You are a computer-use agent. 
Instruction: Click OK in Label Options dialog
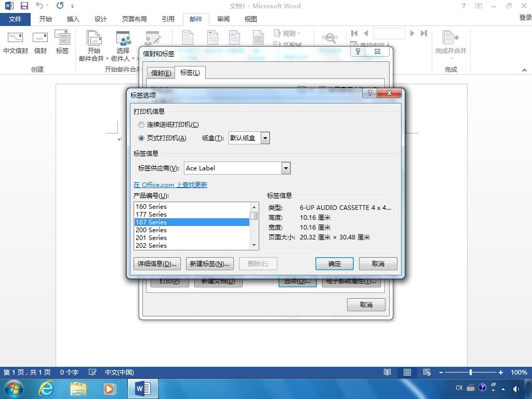(x=334, y=263)
